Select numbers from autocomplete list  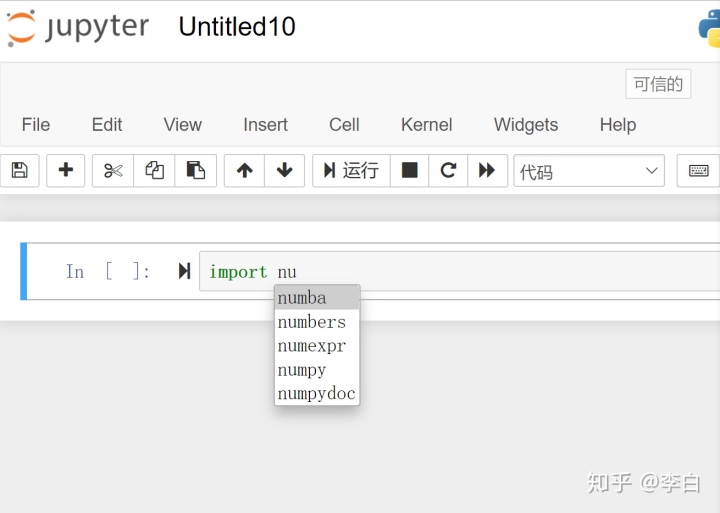pyautogui.click(x=317, y=322)
